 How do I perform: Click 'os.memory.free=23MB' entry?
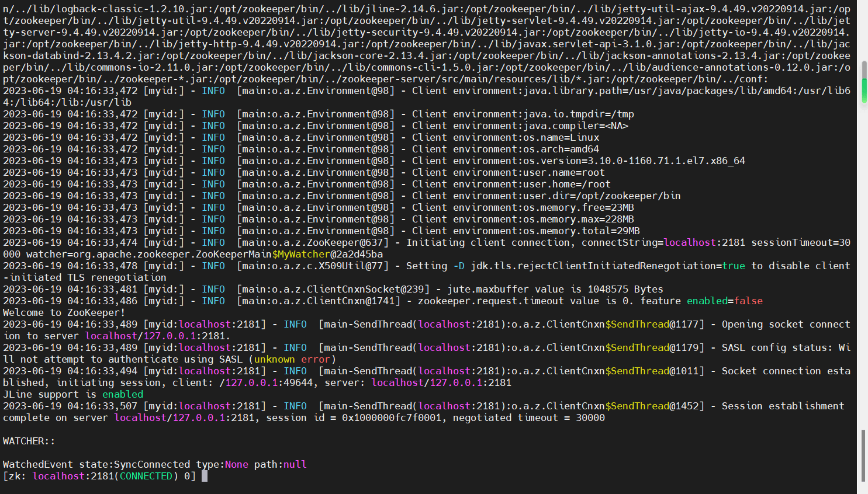pyautogui.click(x=579, y=207)
